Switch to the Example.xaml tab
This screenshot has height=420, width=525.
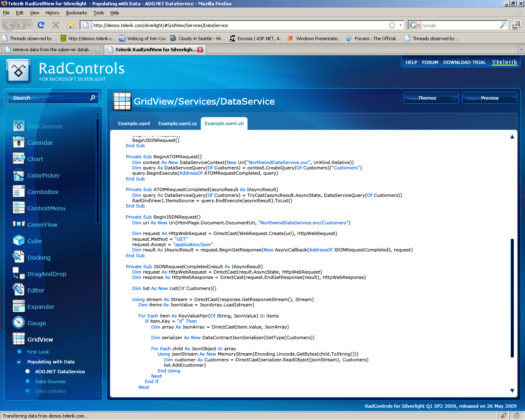coord(134,123)
